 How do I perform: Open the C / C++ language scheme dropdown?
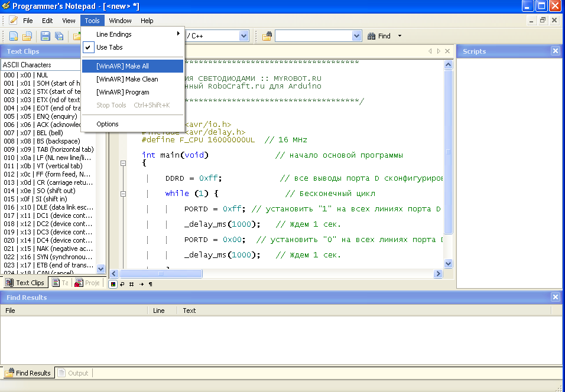pos(243,36)
